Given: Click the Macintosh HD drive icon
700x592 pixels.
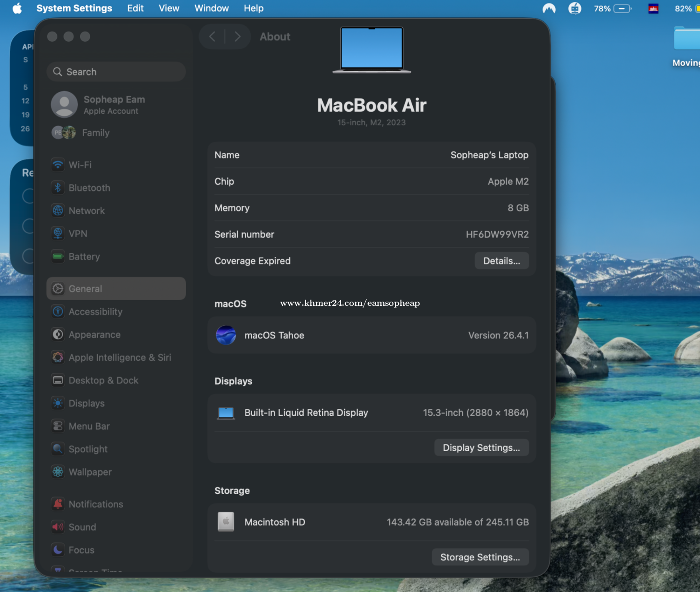Looking at the screenshot, I should pos(226,522).
